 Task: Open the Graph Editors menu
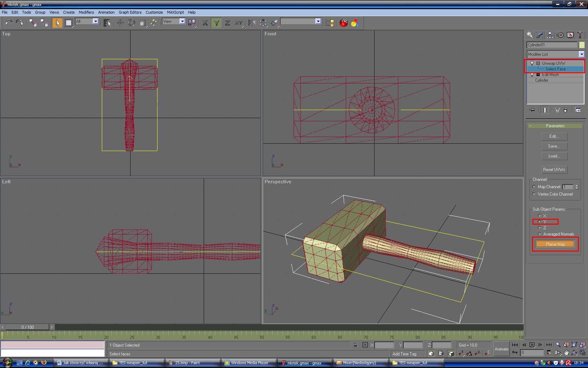tap(130, 12)
